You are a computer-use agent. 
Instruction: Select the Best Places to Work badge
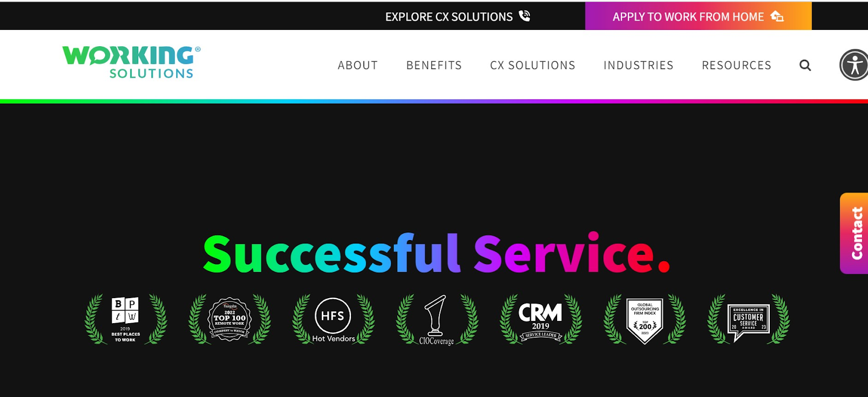pyautogui.click(x=126, y=319)
